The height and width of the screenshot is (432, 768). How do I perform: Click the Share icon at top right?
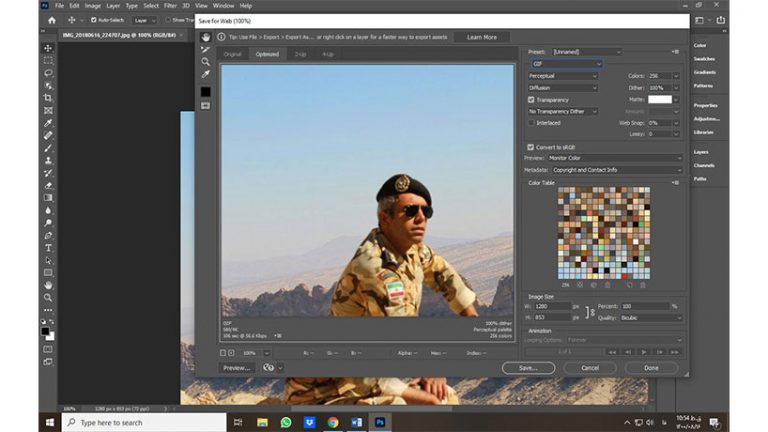point(720,20)
